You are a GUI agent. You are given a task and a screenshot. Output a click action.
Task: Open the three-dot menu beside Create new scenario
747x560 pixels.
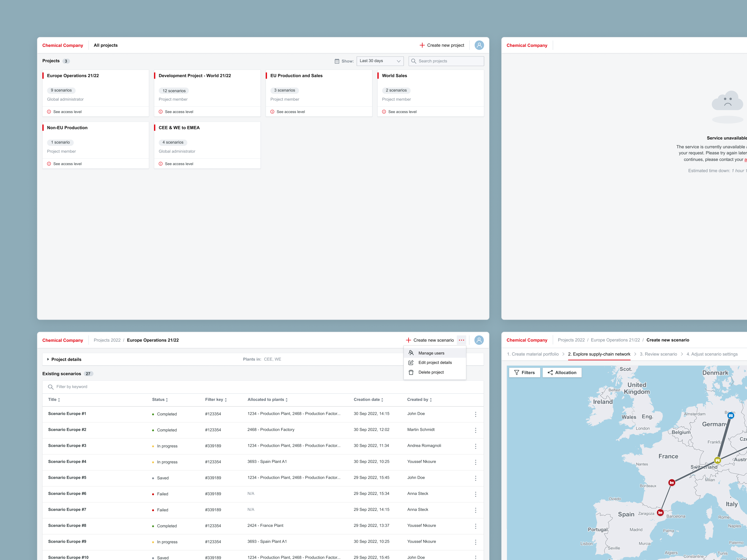click(x=461, y=340)
